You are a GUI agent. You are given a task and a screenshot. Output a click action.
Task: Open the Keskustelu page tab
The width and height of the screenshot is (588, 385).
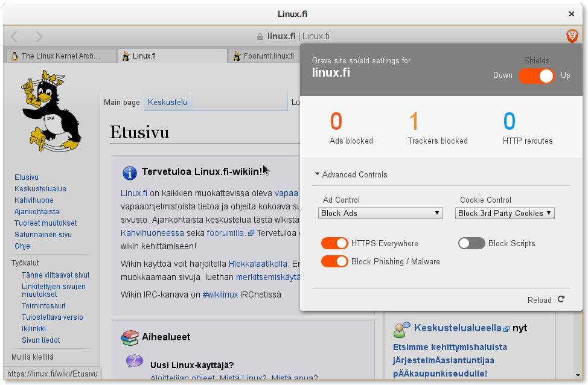pos(167,102)
